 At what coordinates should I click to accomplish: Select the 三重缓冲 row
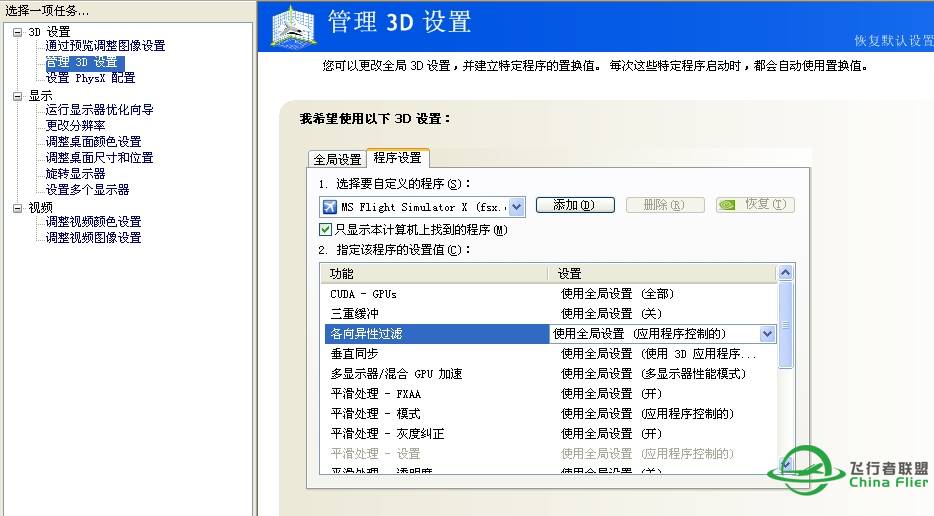tap(550, 313)
